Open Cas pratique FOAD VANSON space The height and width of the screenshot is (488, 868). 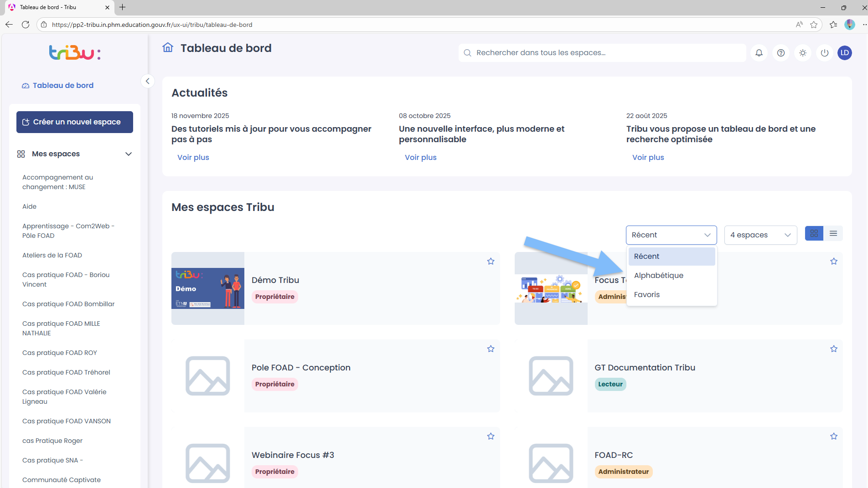67,421
